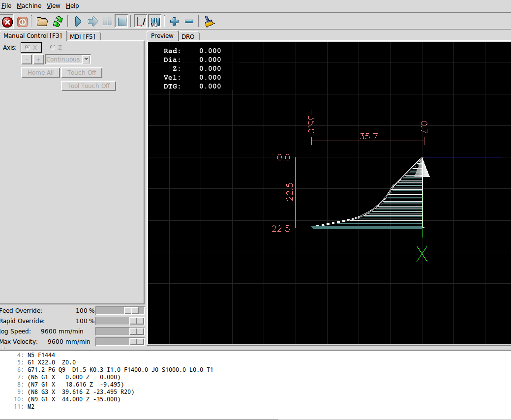Toggle optional pause M1
This screenshot has width=511, height=420.
155,22
